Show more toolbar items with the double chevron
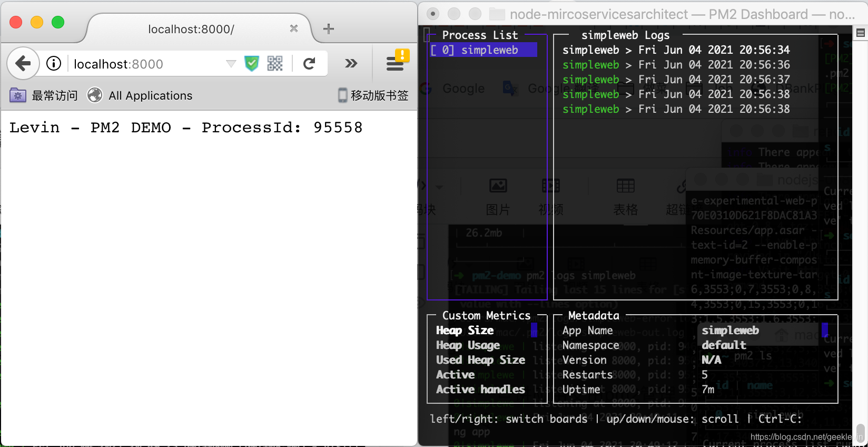This screenshot has width=868, height=447. point(351,64)
